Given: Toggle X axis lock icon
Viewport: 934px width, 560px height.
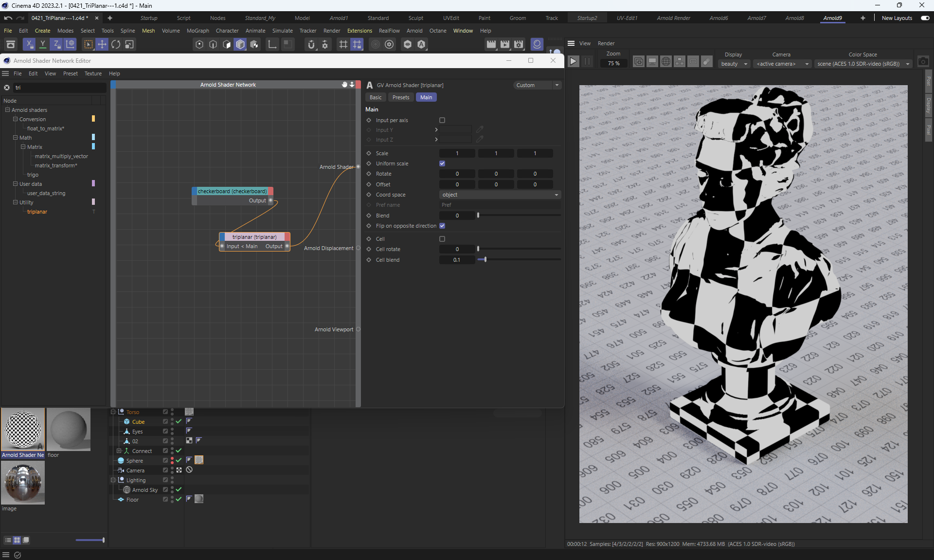Looking at the screenshot, I should [29, 44].
